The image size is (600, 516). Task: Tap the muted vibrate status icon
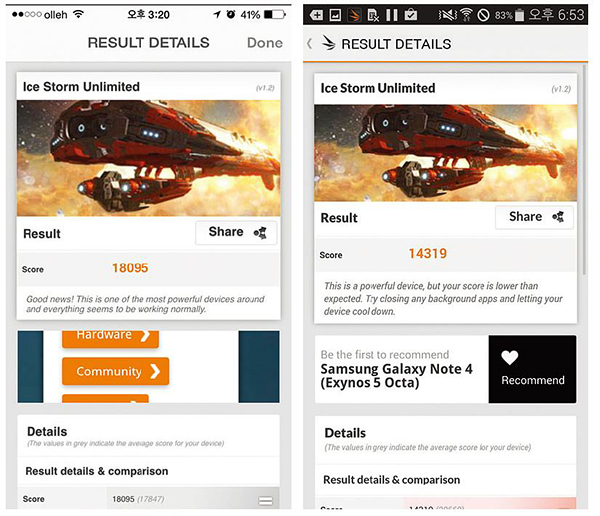pyautogui.click(x=448, y=15)
